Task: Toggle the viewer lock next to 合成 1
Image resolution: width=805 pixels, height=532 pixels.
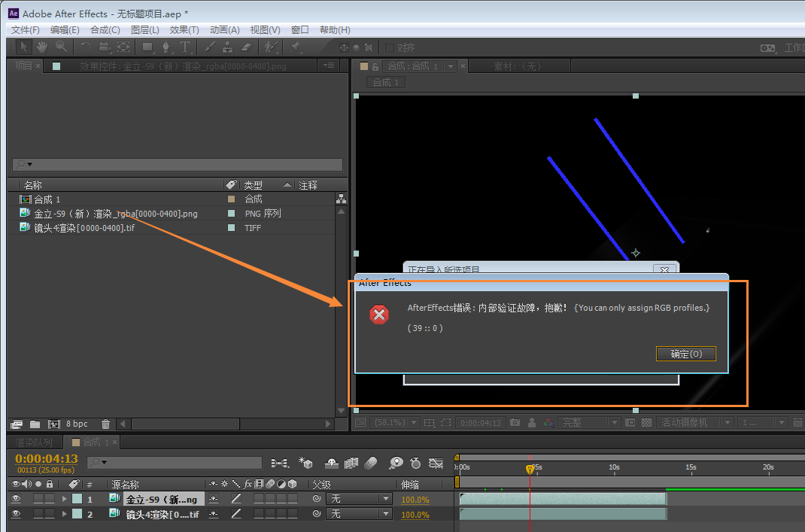Action: (375, 66)
